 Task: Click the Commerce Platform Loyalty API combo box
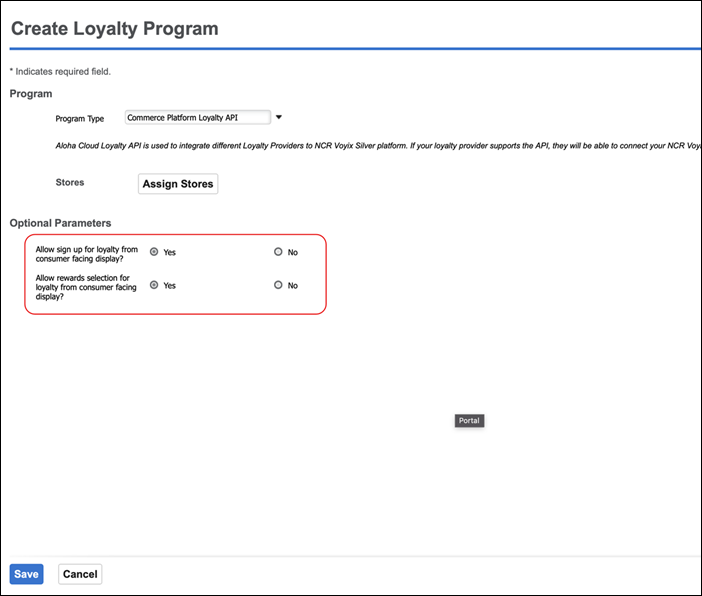point(197,118)
